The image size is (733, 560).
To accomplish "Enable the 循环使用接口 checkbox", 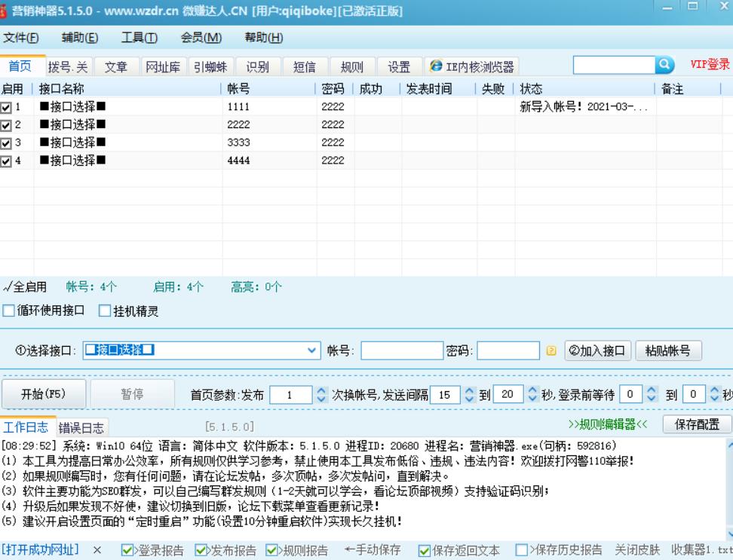I will [x=9, y=311].
